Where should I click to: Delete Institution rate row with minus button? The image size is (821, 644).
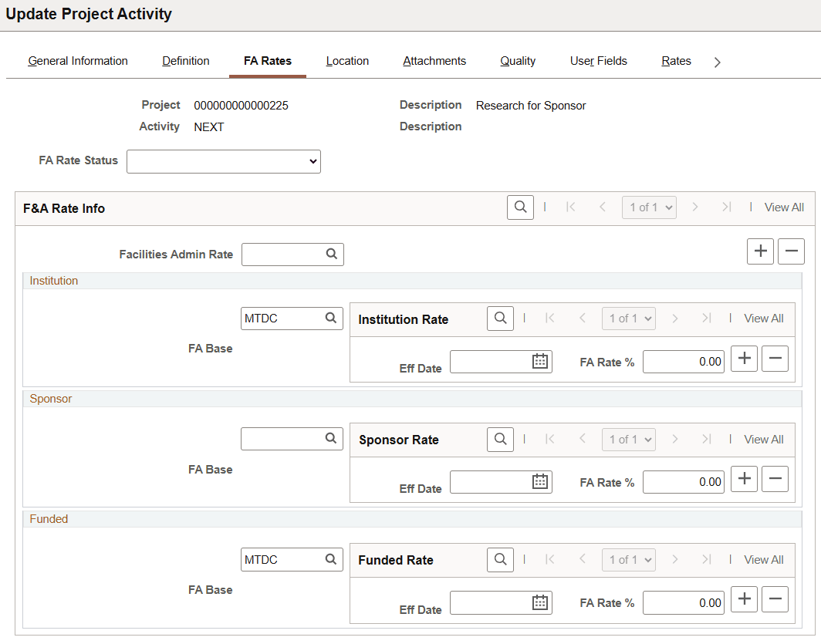coord(775,358)
